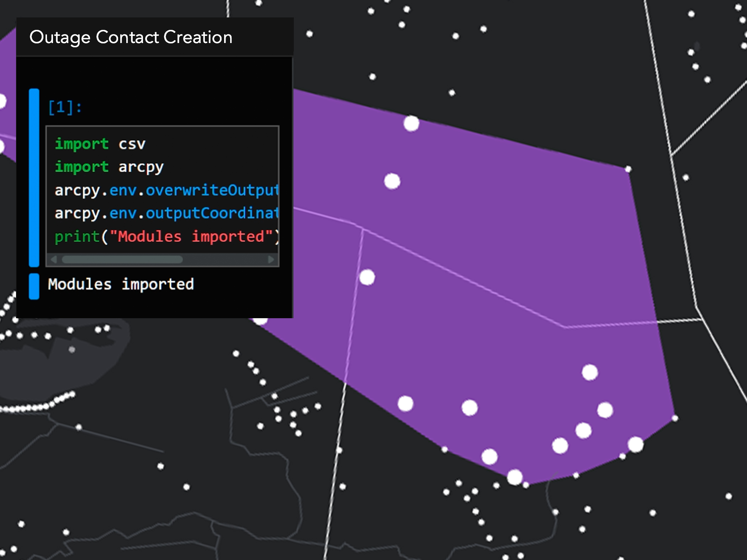This screenshot has width=747, height=560.
Task: Select the blue output indicator beside 'Modules imported'
Action: (34, 287)
